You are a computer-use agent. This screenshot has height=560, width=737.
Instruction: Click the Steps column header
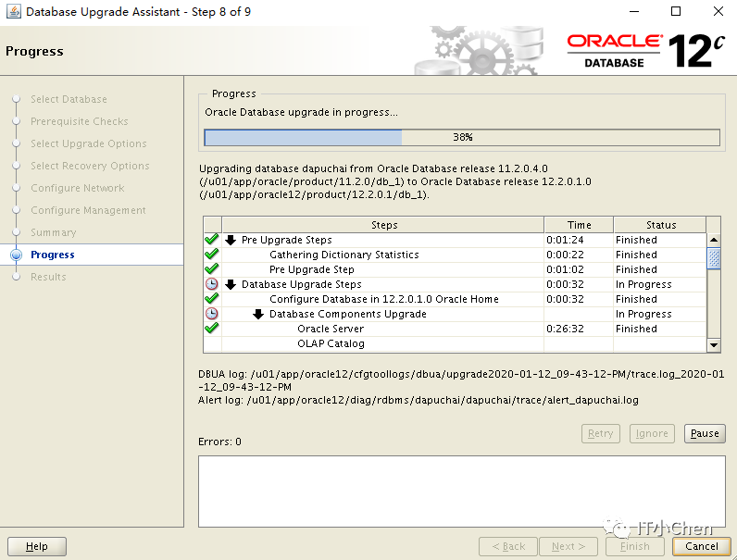click(x=383, y=225)
